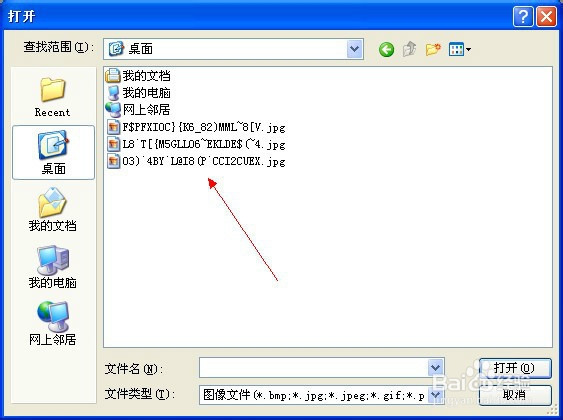Click the help question mark button
The width and height of the screenshot is (563, 420).
point(523,17)
